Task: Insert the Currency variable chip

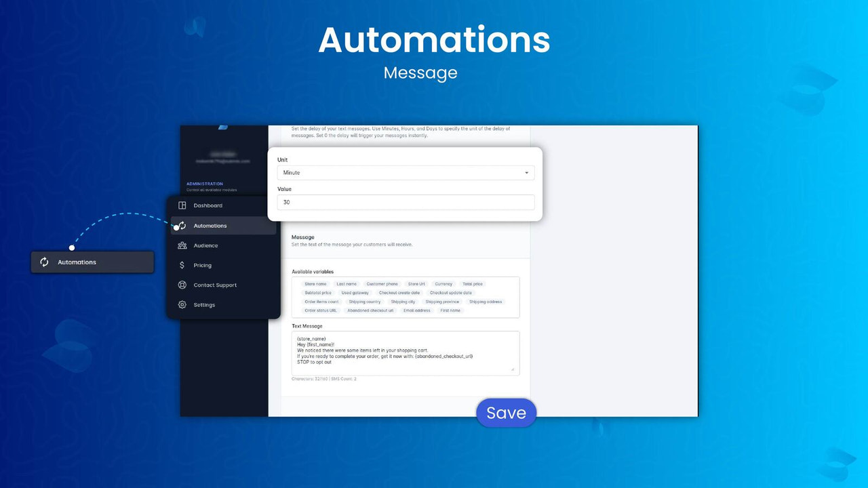Action: 443,284
